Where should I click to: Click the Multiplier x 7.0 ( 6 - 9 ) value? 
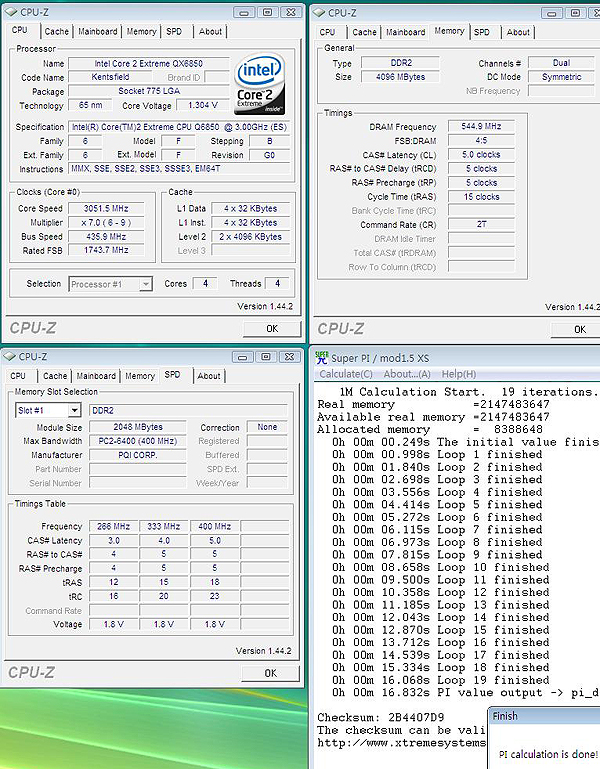(106, 223)
